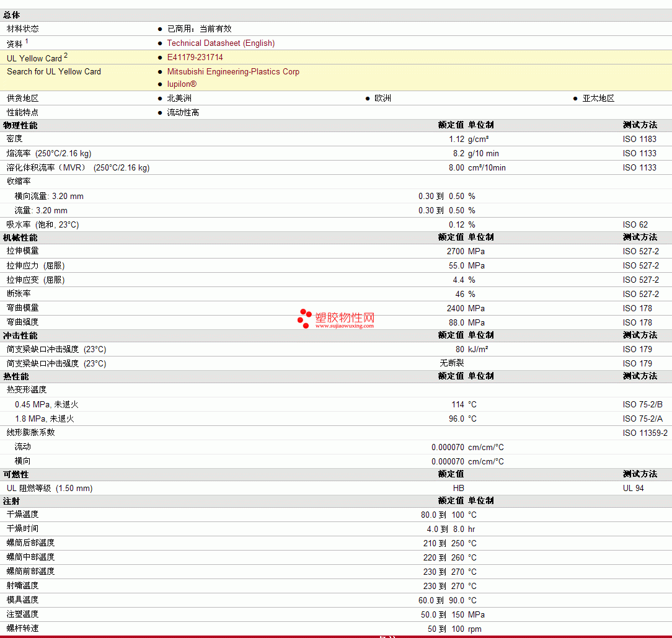Select the 无断裂 impact result
Image resolution: width=672 pixels, height=638 pixels.
pyautogui.click(x=452, y=363)
